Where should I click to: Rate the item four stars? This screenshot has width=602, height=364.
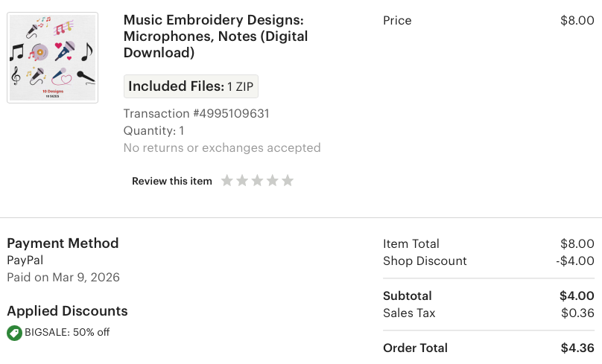tap(273, 181)
